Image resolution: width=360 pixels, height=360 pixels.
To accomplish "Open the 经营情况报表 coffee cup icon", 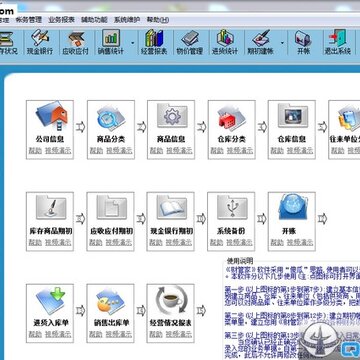I will point(171,301).
